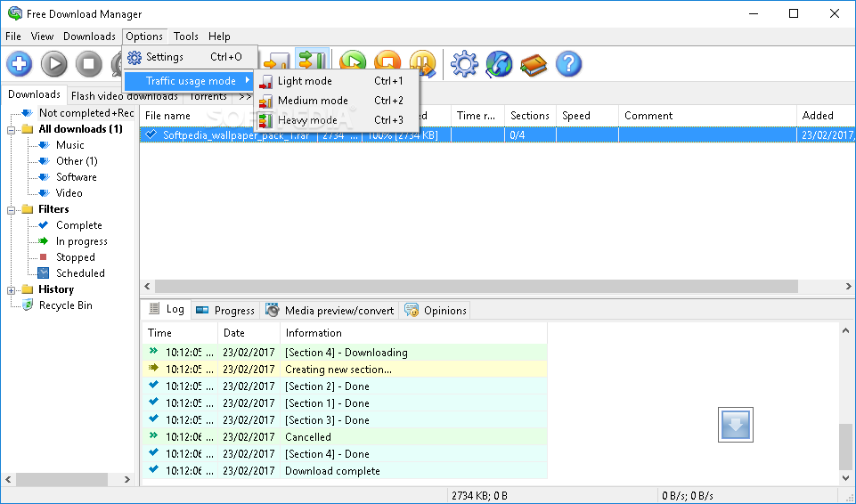This screenshot has height=504, width=856.
Task: Click log panel scrollbar up arrow
Action: coord(845,330)
